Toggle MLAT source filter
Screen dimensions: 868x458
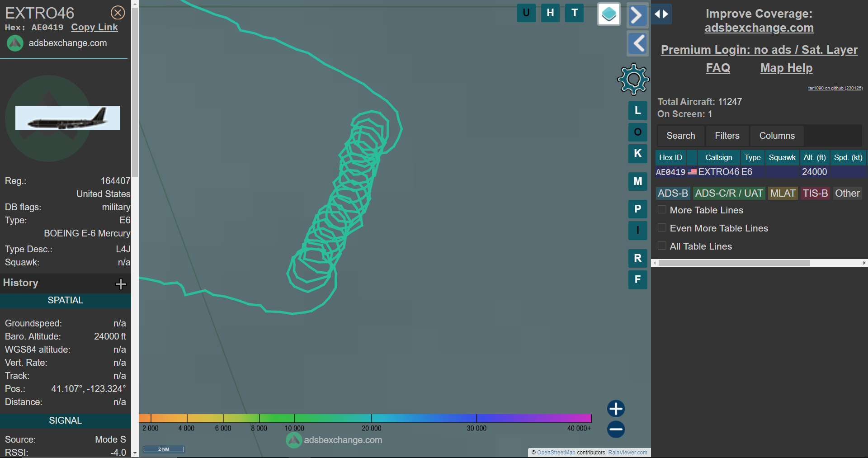click(783, 194)
